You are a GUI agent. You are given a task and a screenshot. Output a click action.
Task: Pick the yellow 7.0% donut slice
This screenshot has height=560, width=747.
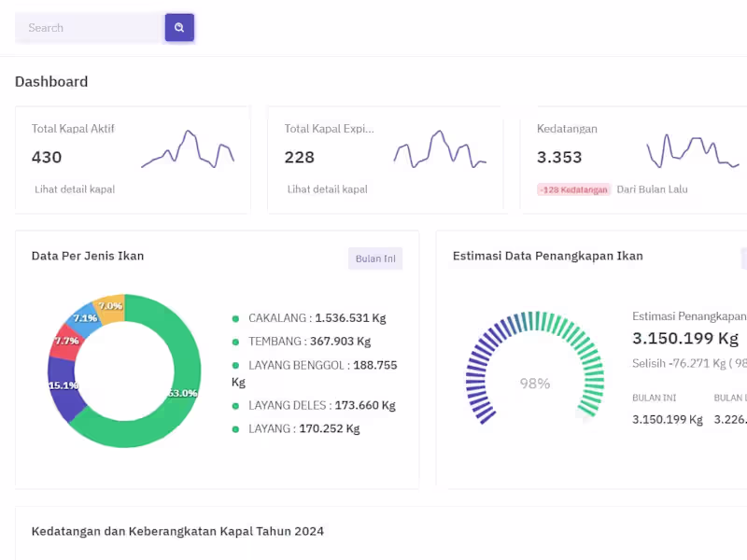[110, 306]
